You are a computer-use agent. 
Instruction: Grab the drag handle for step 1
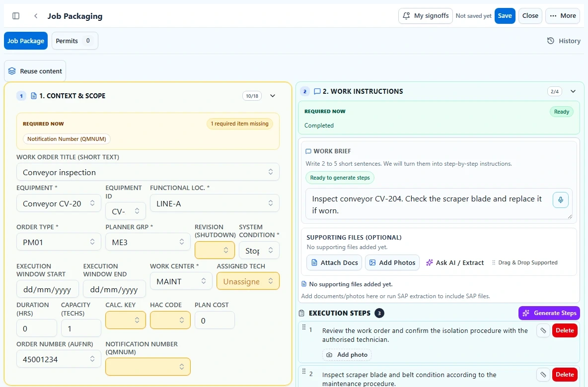click(x=304, y=327)
